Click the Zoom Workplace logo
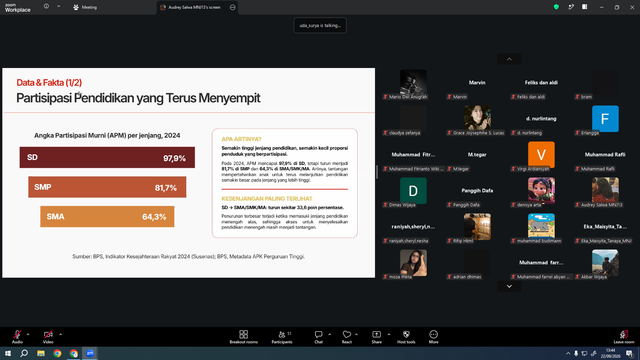Viewport: 640px width, 360px height. tap(18, 8)
